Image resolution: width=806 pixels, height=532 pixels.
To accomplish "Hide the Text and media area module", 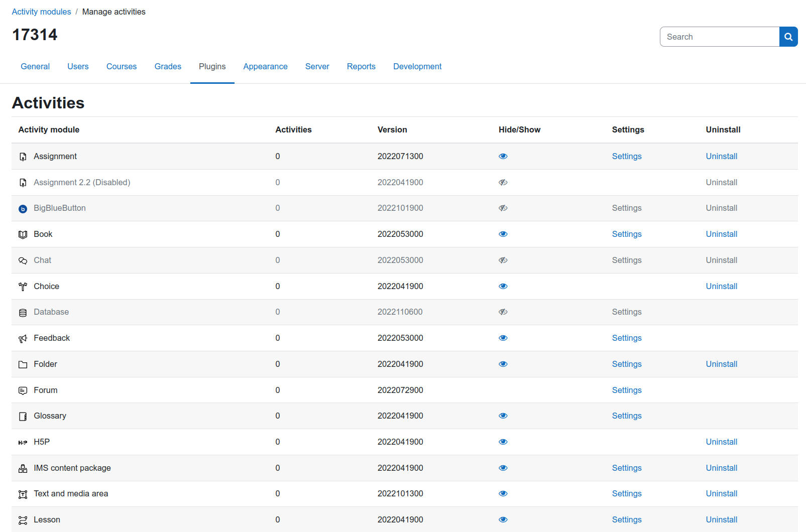I will point(503,493).
